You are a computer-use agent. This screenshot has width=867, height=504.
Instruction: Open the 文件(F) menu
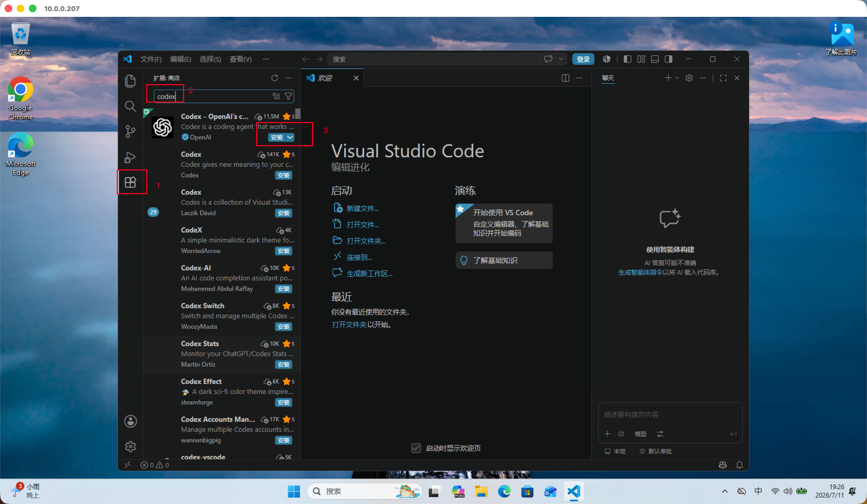(151, 59)
